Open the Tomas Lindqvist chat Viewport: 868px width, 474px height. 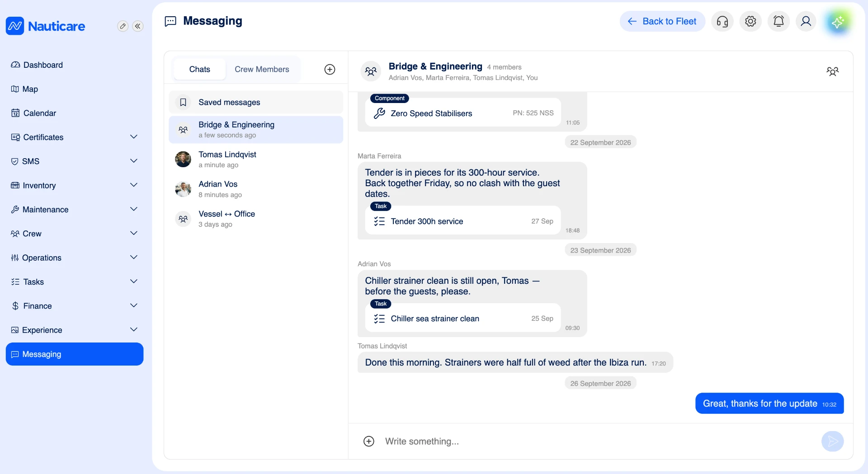256,160
